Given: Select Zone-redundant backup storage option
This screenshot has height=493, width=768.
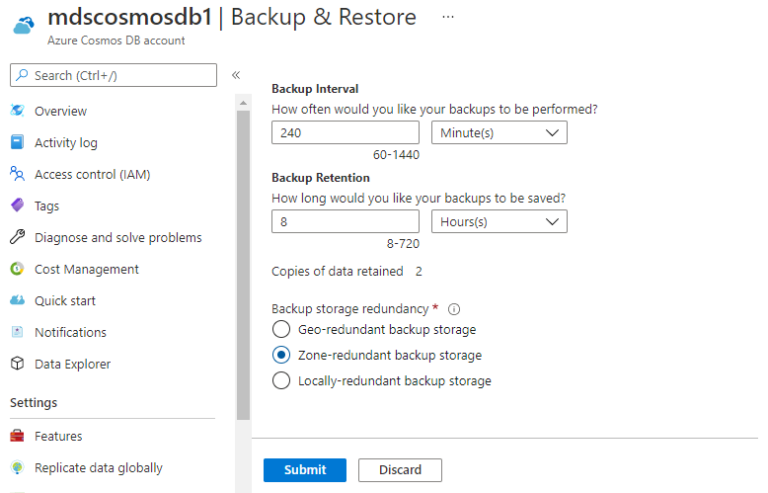Looking at the screenshot, I should point(281,355).
